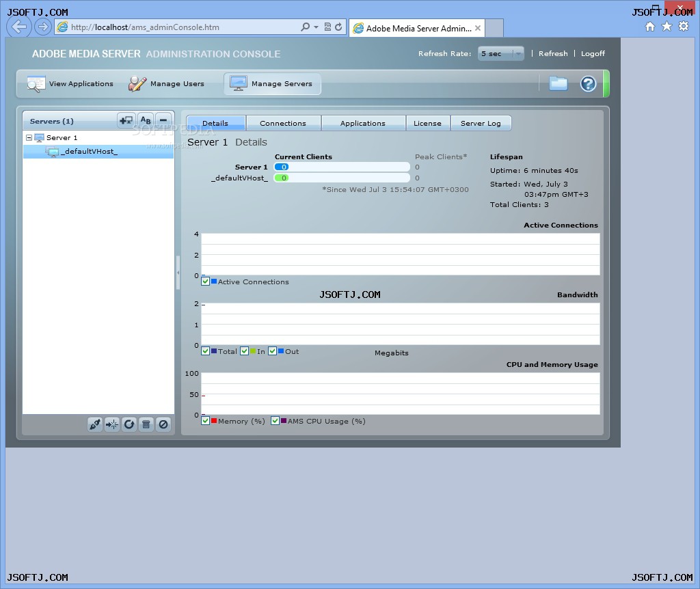700x589 pixels.
Task: Click the "Servers (1)" panel header
Action: coord(52,121)
